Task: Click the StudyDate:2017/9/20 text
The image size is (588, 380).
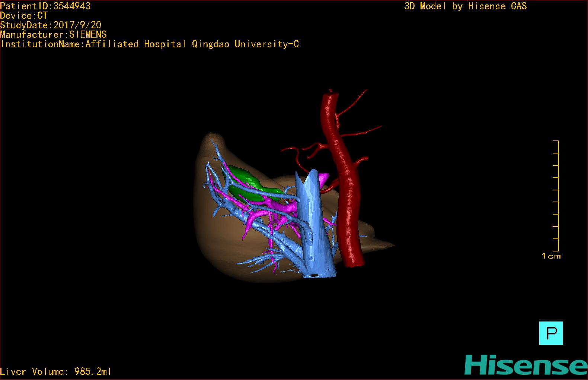Action: tap(51, 25)
